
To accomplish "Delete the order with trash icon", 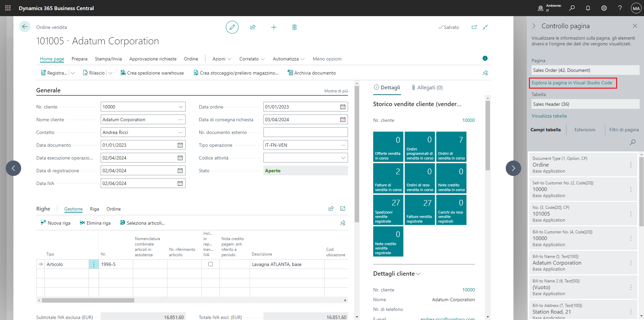I will coord(294,27).
